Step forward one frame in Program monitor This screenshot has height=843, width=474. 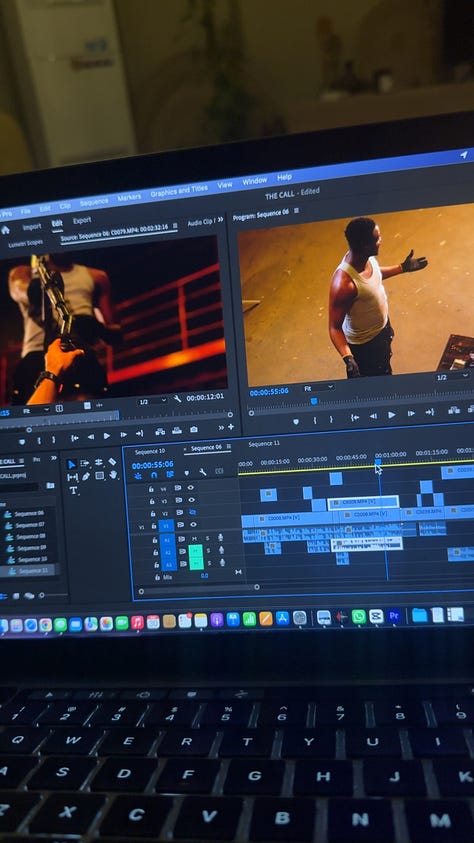(411, 413)
